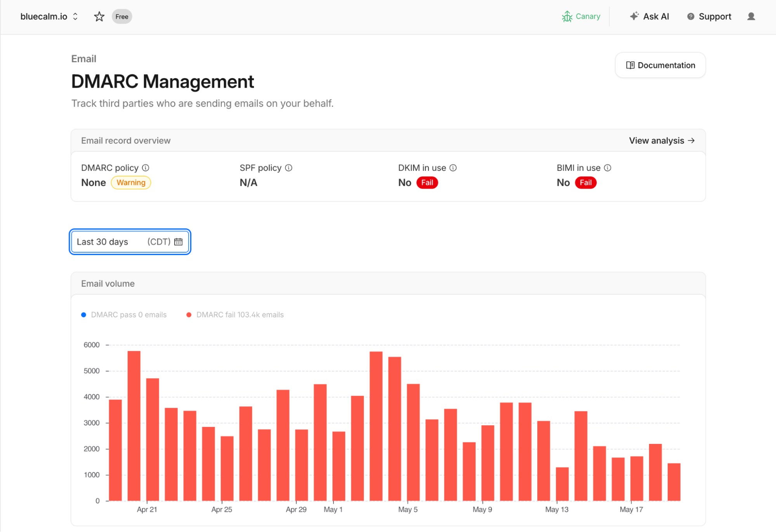
Task: Click the Apr 25 chart bar
Action: pyautogui.click(x=227, y=468)
